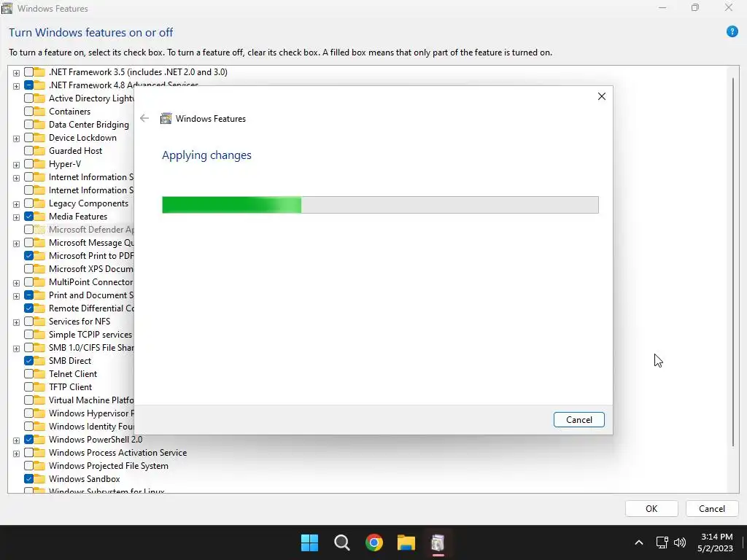Expand the .NET Framework 3.5 node
The height and width of the screenshot is (560, 747).
click(x=16, y=73)
